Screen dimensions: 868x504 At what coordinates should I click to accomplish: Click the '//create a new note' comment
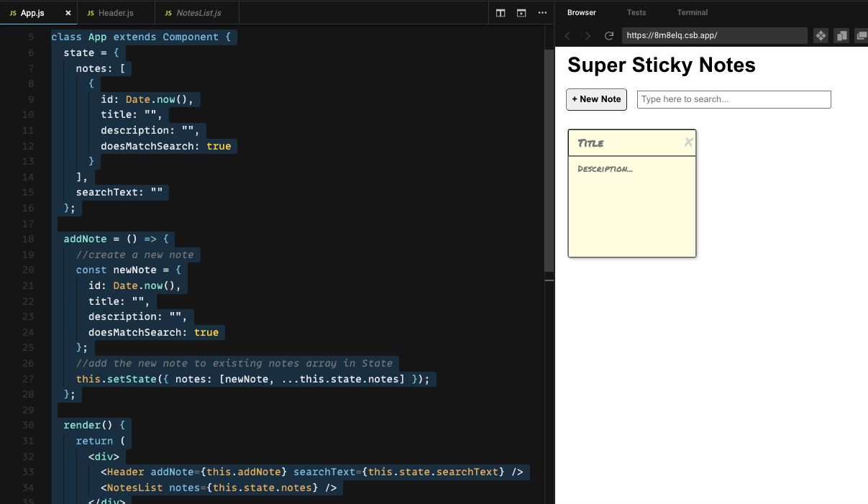135,255
